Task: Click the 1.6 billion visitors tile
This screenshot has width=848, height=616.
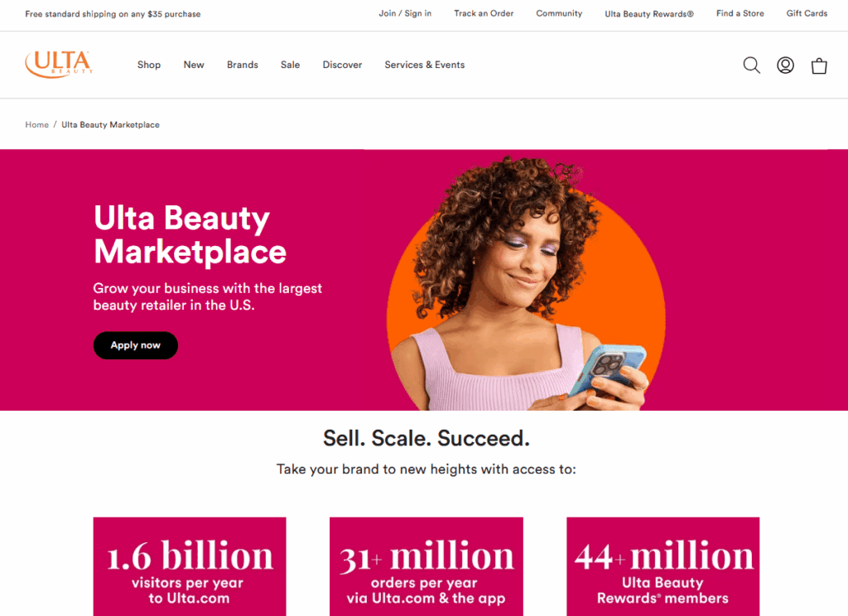Action: (x=190, y=566)
